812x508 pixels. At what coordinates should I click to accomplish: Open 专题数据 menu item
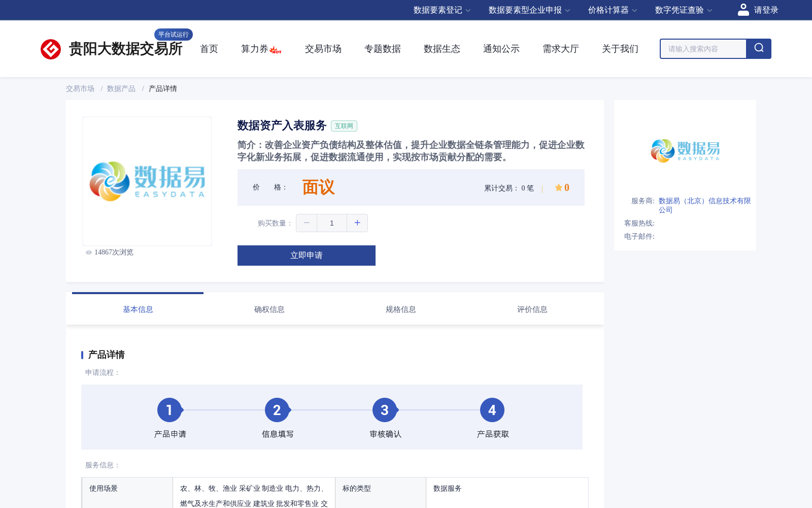tap(383, 49)
